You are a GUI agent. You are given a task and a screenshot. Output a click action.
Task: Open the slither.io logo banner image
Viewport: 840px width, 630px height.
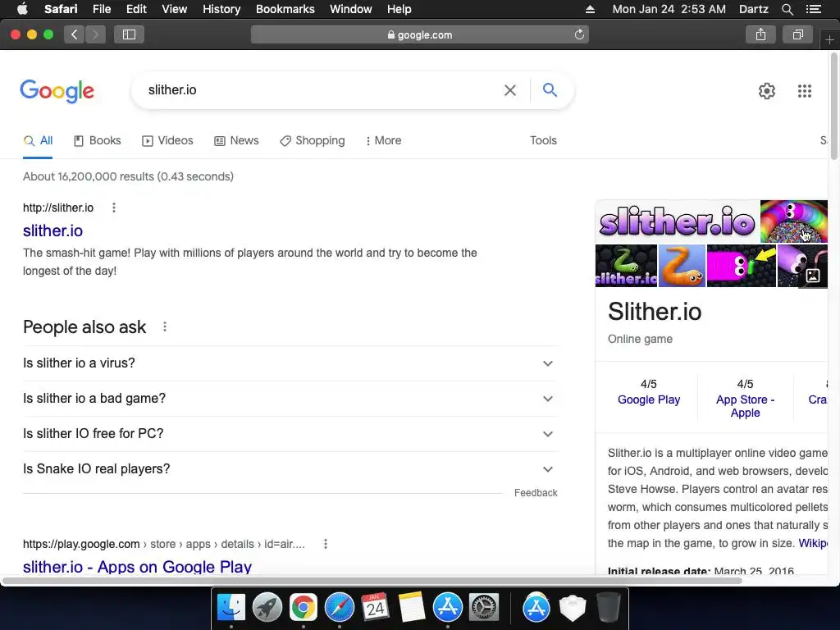click(x=677, y=221)
